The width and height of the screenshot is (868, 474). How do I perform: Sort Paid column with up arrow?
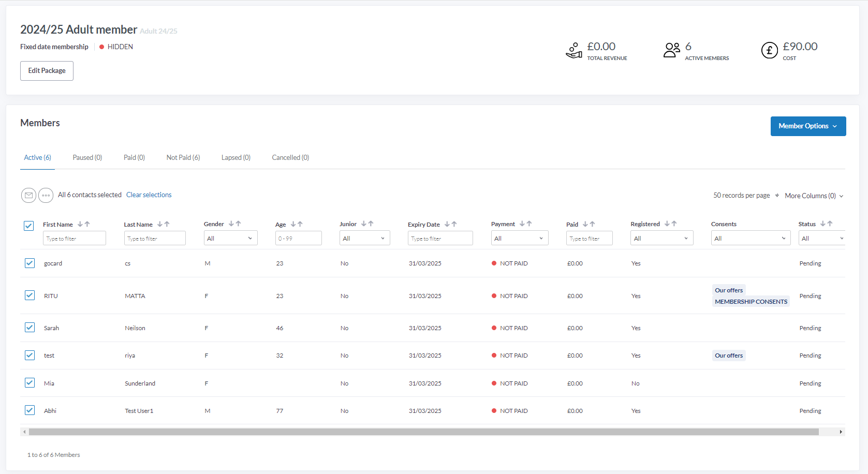[593, 224]
